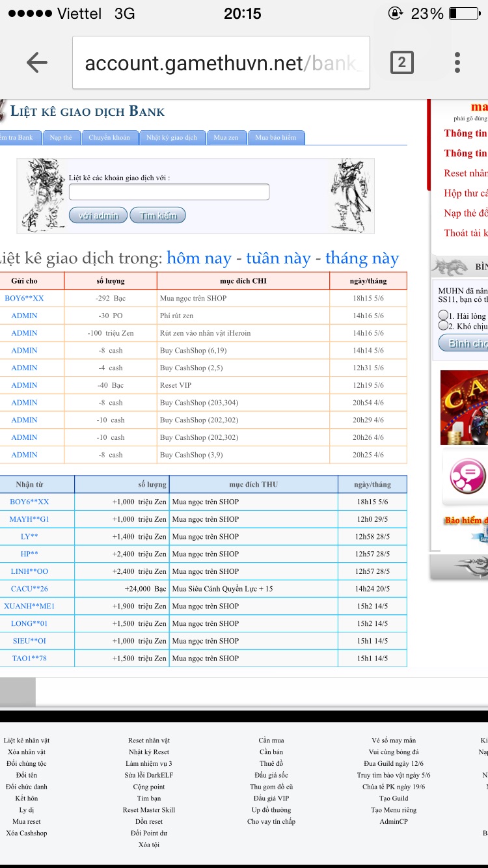
Task: Tap the dragon icon in poll header
Action: [x=450, y=267]
